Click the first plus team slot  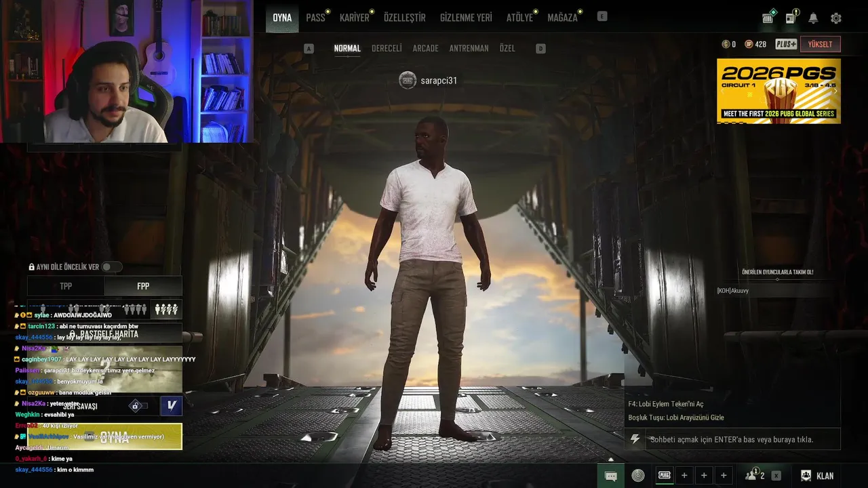pyautogui.click(x=684, y=476)
